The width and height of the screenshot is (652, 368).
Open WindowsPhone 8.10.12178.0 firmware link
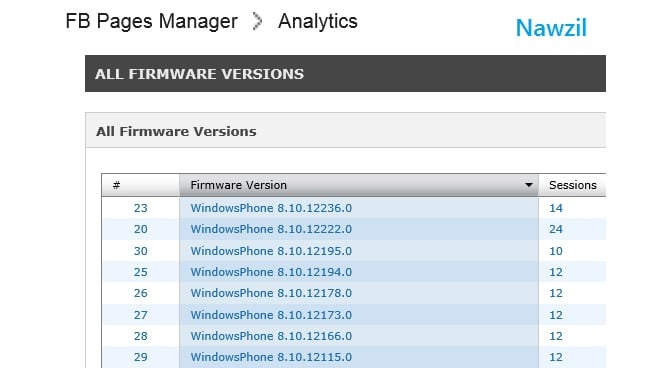pyautogui.click(x=271, y=293)
